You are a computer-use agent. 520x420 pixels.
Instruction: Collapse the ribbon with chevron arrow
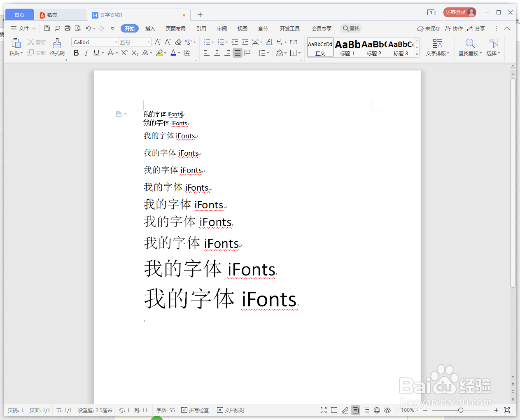tap(507, 28)
